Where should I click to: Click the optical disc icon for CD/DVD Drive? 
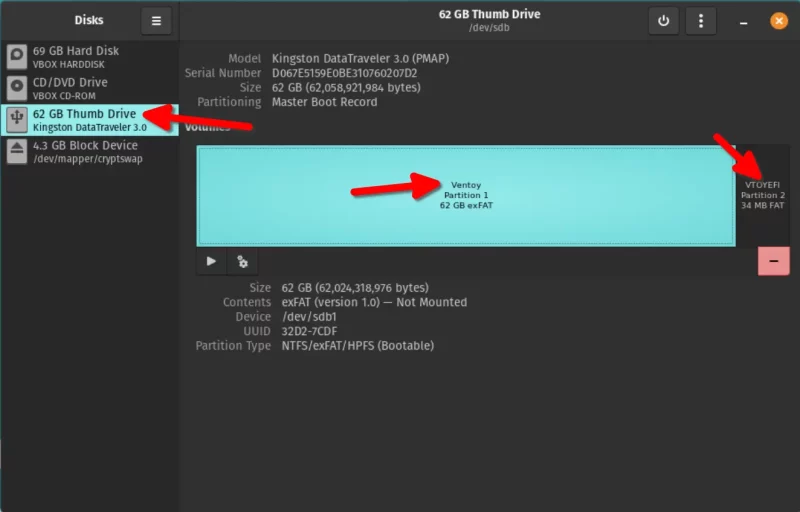pos(17,88)
